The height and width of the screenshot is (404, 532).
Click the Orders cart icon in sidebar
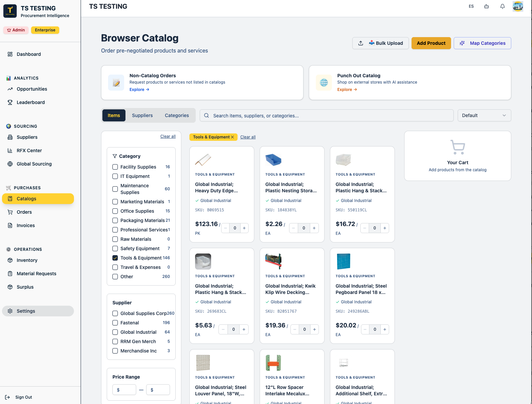(10, 212)
